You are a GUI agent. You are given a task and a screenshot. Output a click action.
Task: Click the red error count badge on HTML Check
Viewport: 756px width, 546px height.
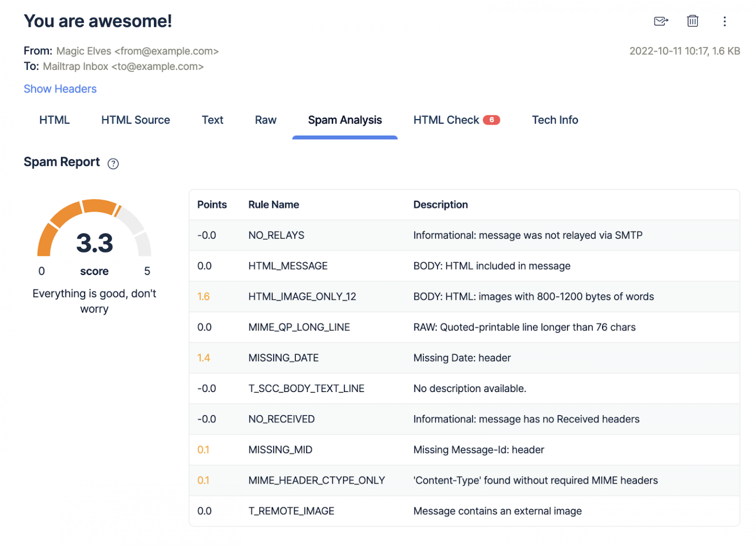492,120
